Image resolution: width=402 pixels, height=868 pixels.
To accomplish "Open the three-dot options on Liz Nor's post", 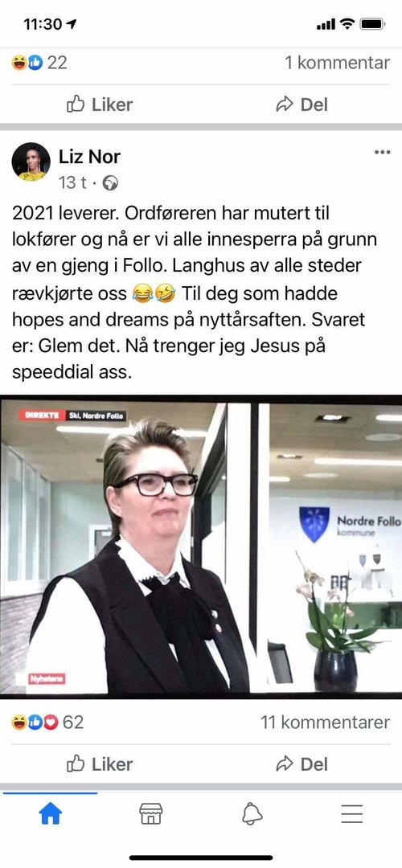I will point(382,152).
